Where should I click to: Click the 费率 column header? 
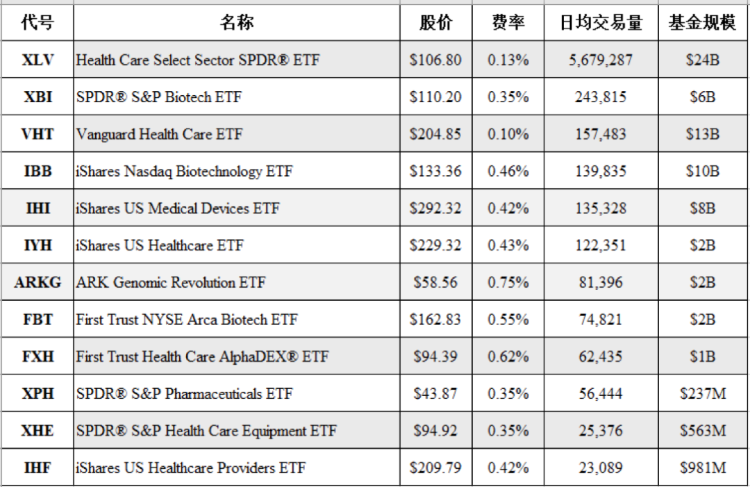[508, 23]
